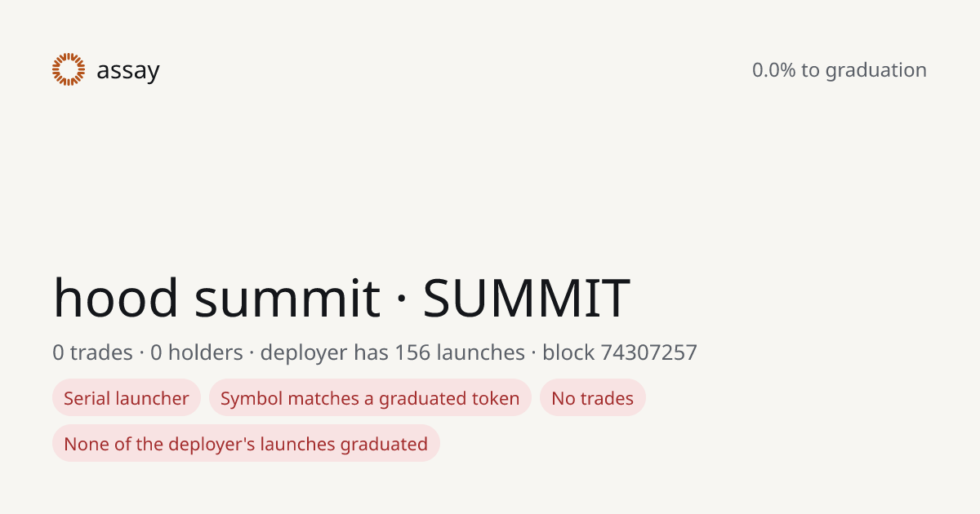
Task: Select the No trades tag
Action: coord(593,398)
